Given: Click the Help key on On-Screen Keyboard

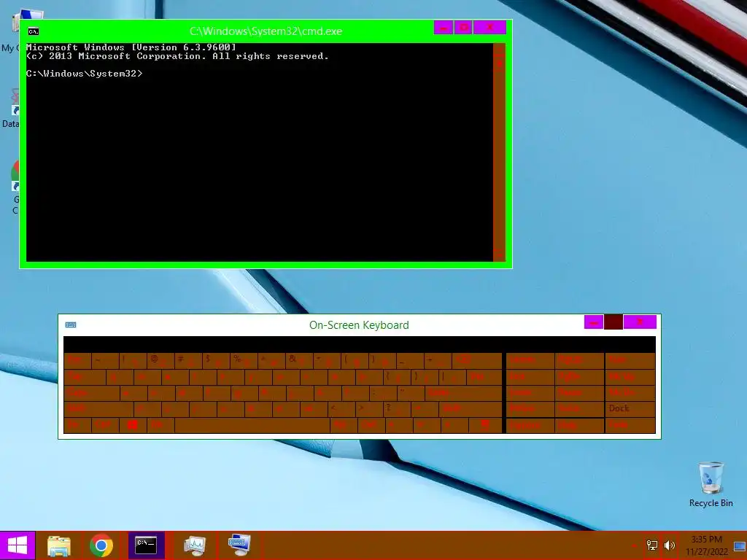Looking at the screenshot, I should click(x=580, y=426).
